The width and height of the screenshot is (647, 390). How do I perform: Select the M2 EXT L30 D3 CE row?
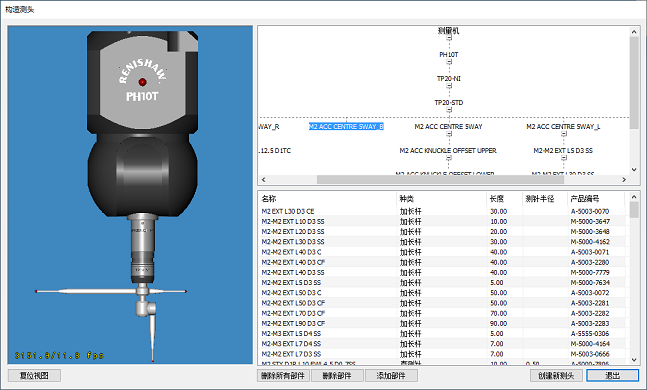(442, 211)
